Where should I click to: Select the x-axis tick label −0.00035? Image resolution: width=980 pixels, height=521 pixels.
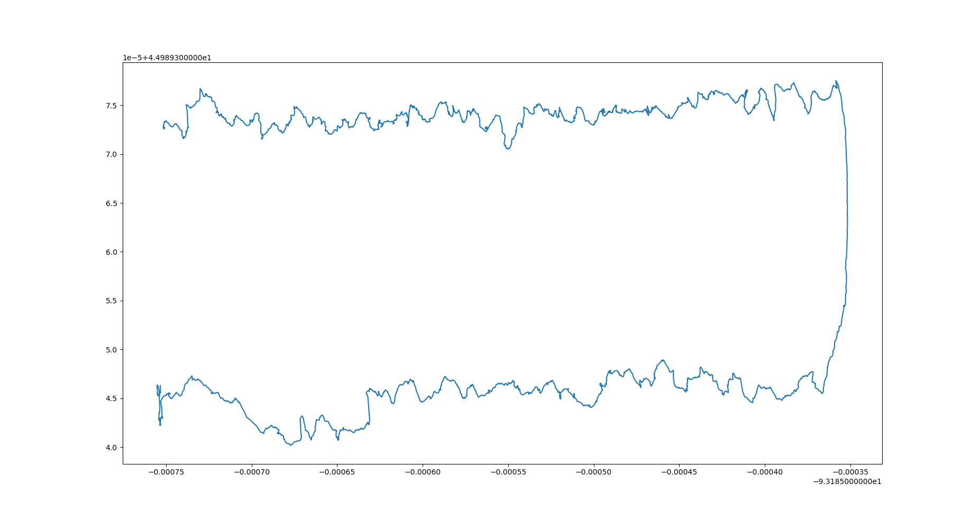pos(851,471)
